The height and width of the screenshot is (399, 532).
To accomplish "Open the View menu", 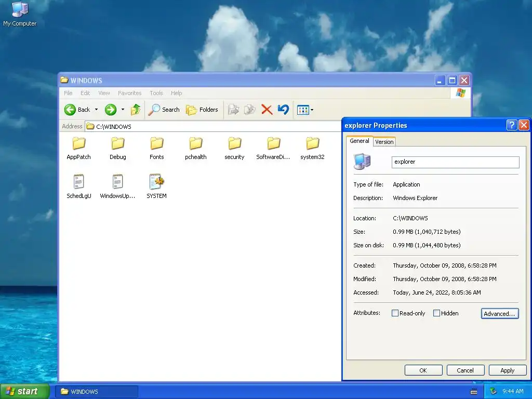I will 104,93.
